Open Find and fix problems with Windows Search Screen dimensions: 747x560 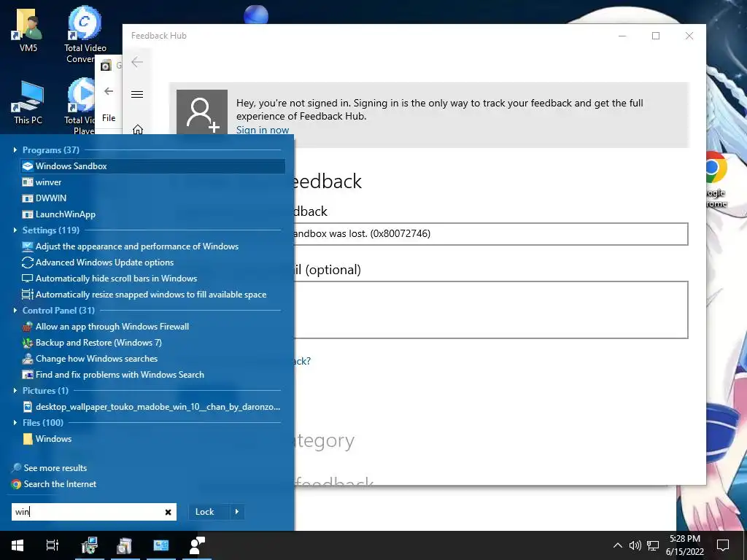[x=113, y=375]
